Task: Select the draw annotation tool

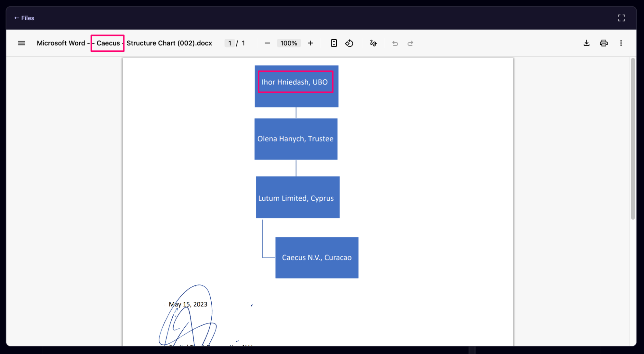Action: point(373,43)
